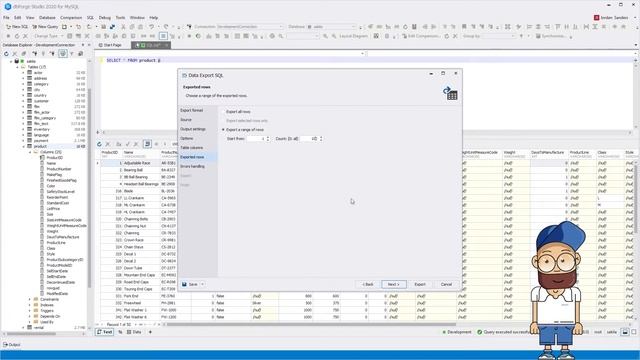The image size is (640, 360).
Task: Open the File menu
Action: tap(6, 18)
